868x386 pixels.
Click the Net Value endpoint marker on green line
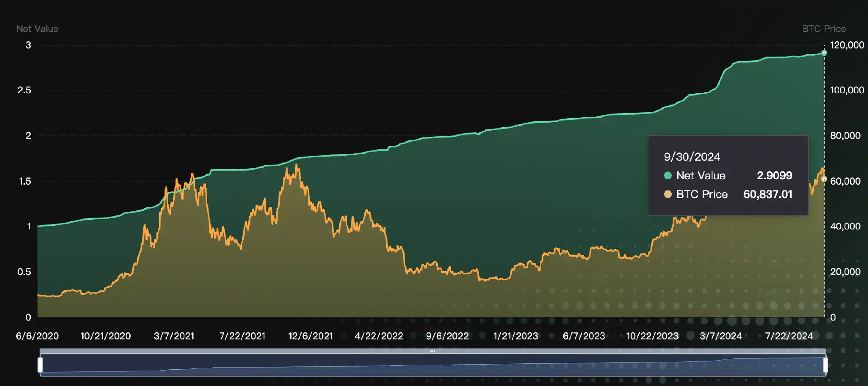(824, 53)
